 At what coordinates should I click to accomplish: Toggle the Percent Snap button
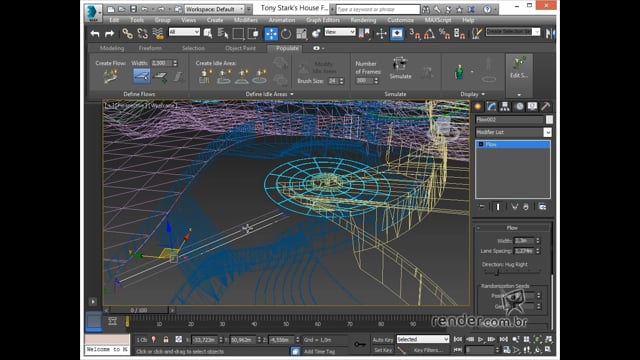[x=444, y=34]
